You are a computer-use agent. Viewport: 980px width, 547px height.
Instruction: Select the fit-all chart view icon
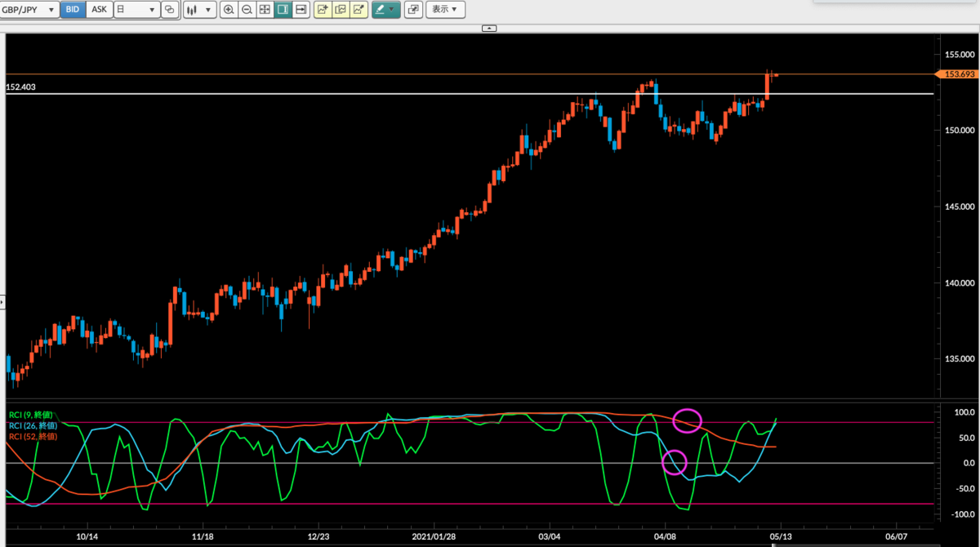tap(265, 10)
